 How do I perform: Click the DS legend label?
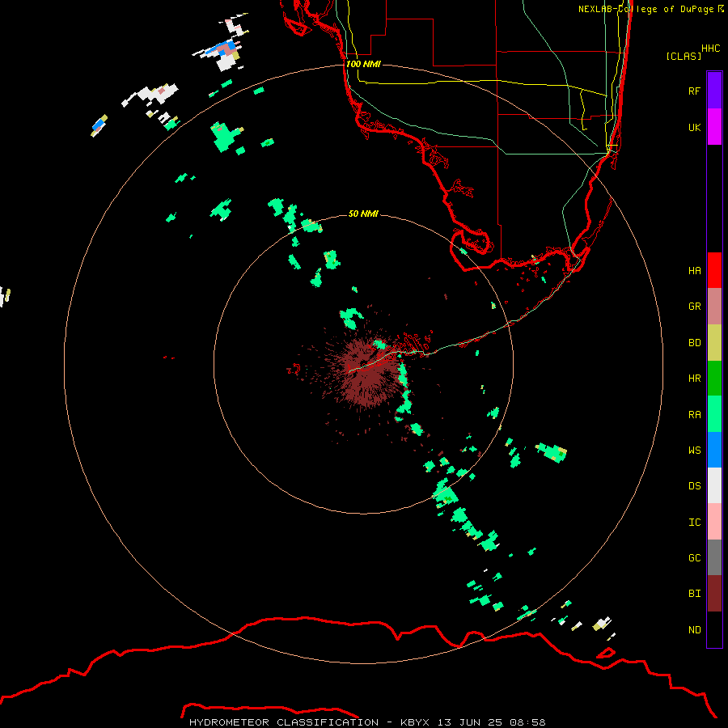click(x=694, y=486)
